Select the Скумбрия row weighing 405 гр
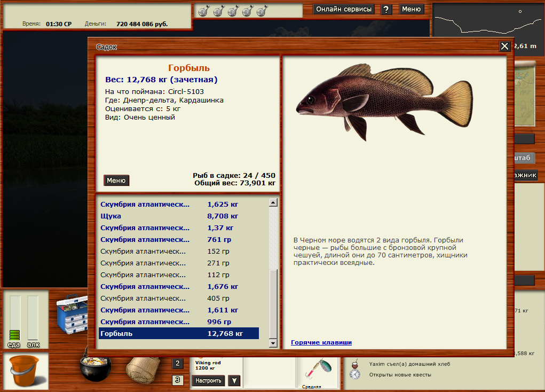The height and width of the screenshot is (392, 545). [x=179, y=299]
